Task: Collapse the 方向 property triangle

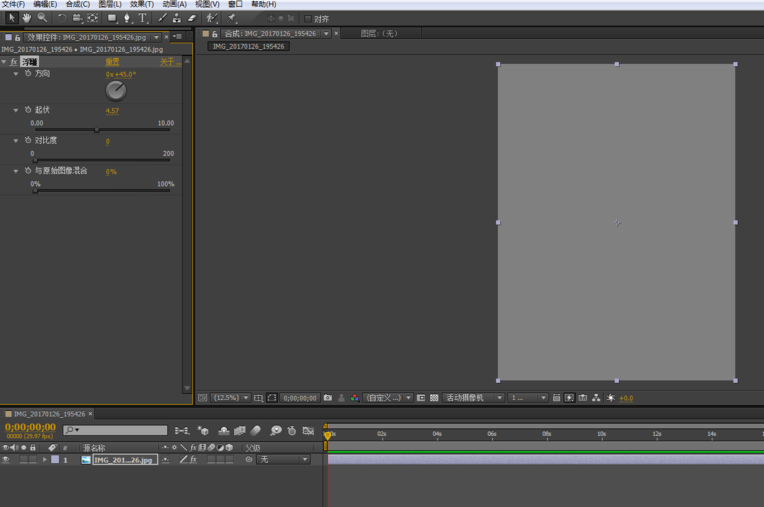Action: coord(16,74)
